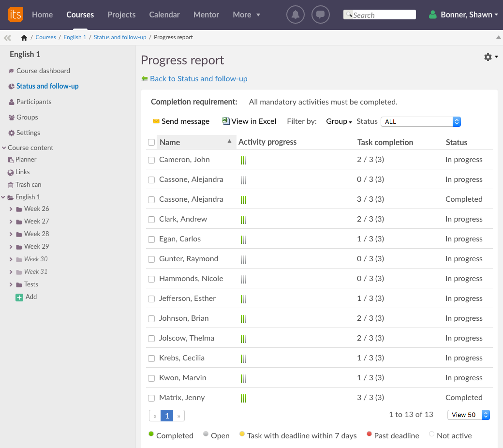Check the box for Cameron, John

point(151,160)
